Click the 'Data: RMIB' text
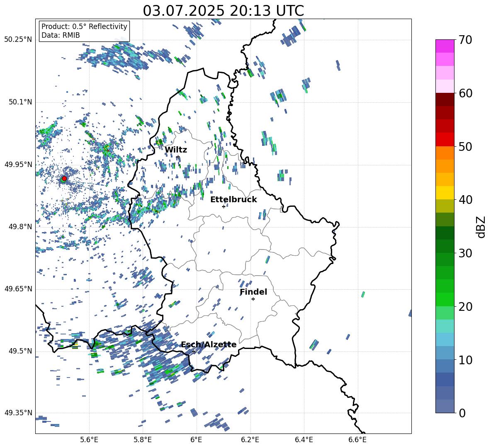 (61, 35)
